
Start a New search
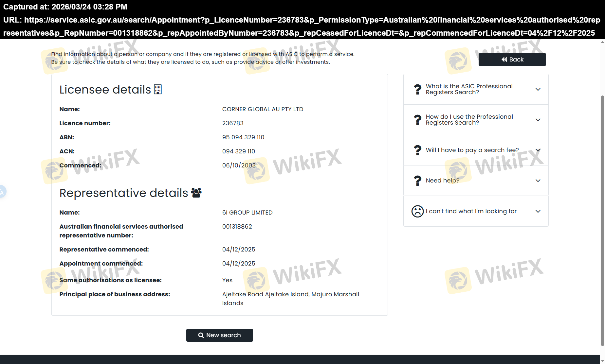(x=219, y=335)
